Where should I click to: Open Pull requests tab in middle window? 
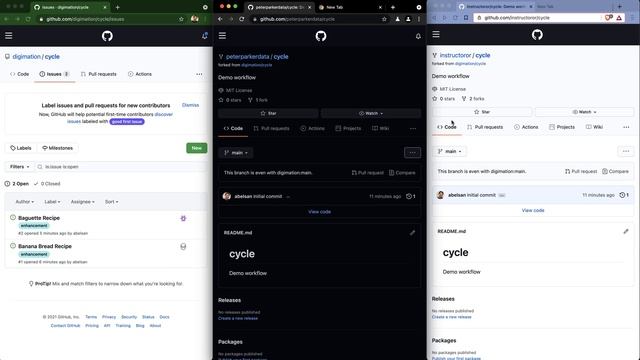pyautogui.click(x=271, y=128)
